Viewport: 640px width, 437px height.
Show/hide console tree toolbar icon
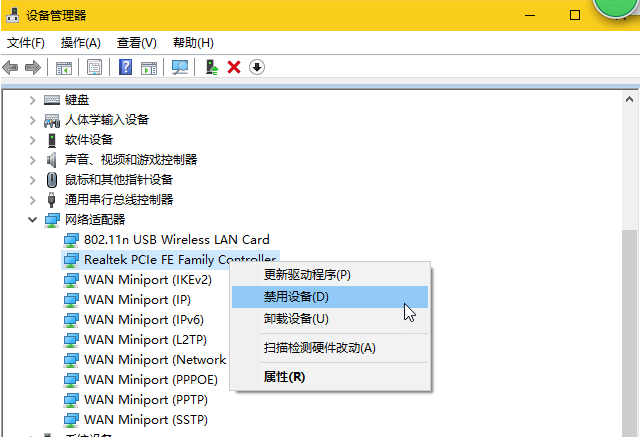click(64, 68)
